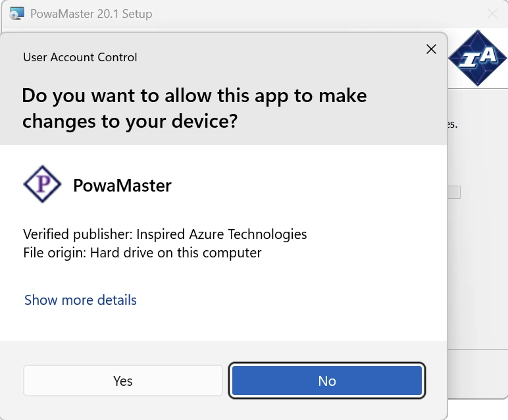508x420 pixels.
Task: Click the PowaMaster app name text
Action: pos(122,186)
